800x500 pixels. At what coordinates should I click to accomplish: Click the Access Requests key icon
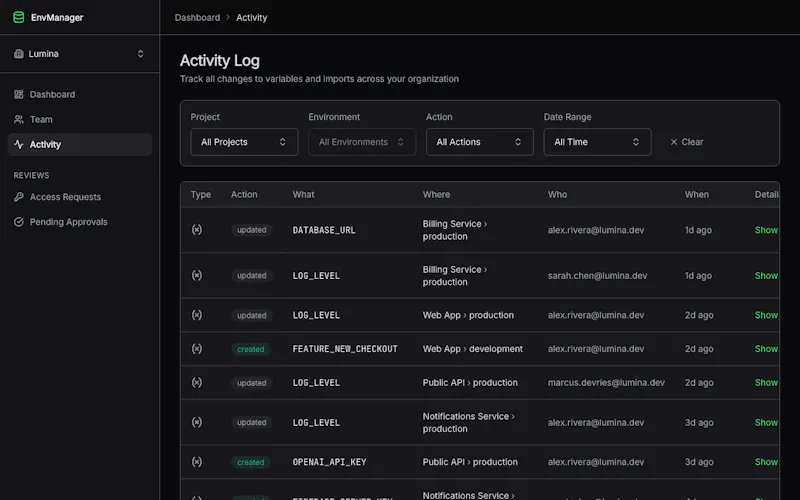click(19, 197)
